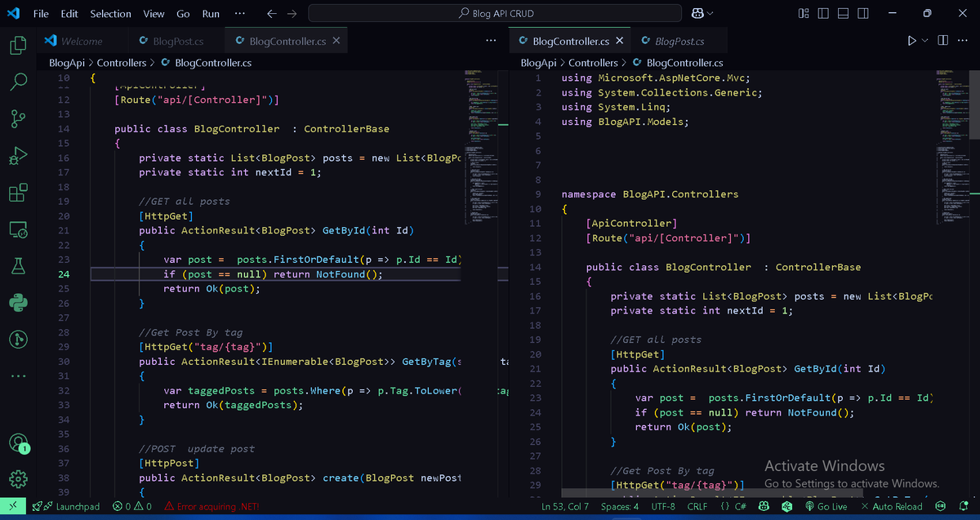Open the Extensions view
980x520 pixels.
pyautogui.click(x=17, y=193)
